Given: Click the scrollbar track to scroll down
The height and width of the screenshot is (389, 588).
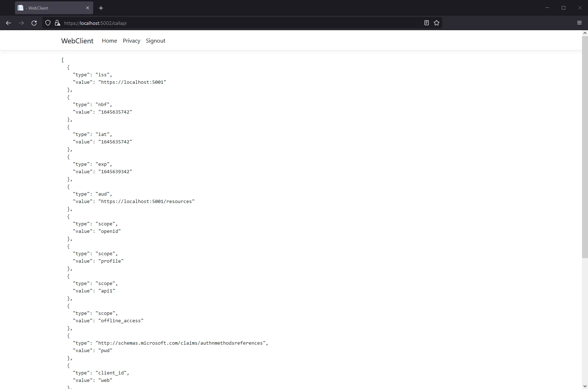Looking at the screenshot, I should pyautogui.click(x=584, y=319).
